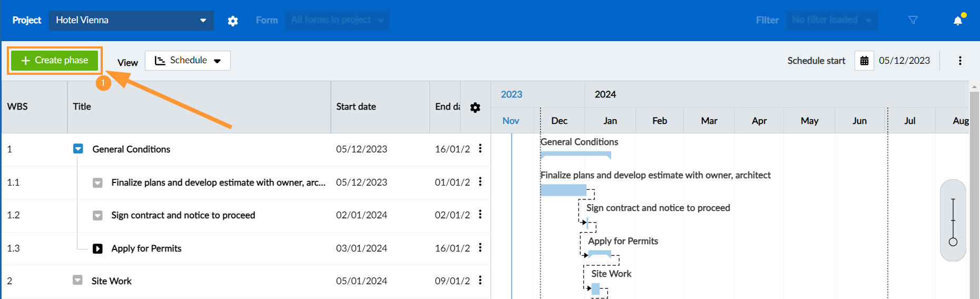Sort by the Start date column header
Image resolution: width=980 pixels, height=299 pixels.
pos(356,107)
